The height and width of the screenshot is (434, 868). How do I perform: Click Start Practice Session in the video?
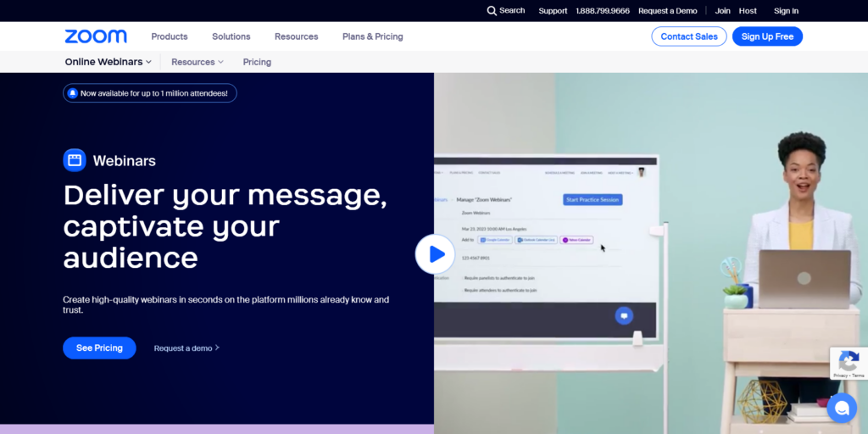pos(593,199)
